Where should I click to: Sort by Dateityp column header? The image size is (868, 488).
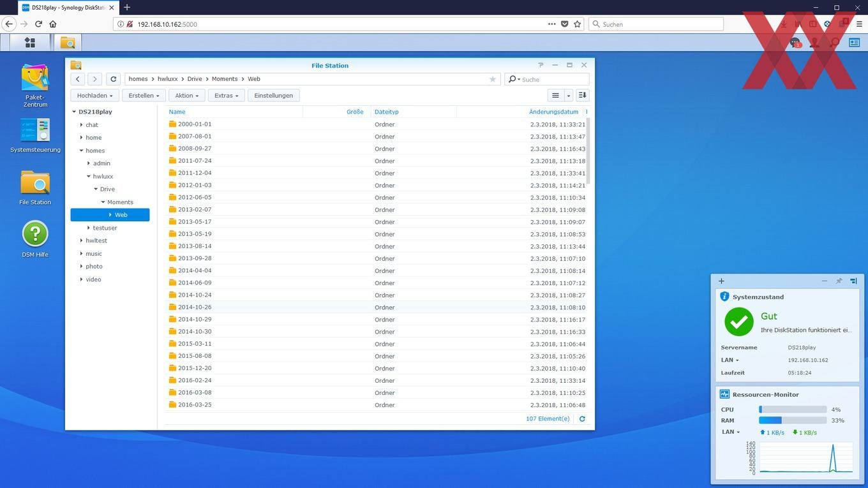[x=387, y=112]
